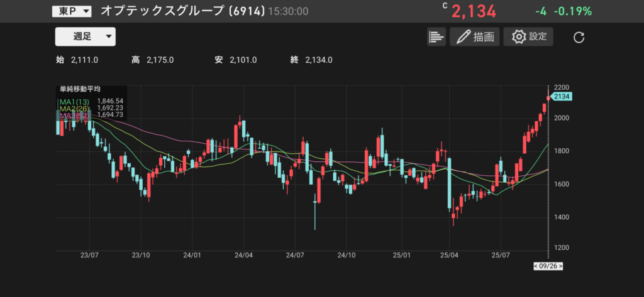Click the 始 2,111.0 opening price value

point(86,60)
